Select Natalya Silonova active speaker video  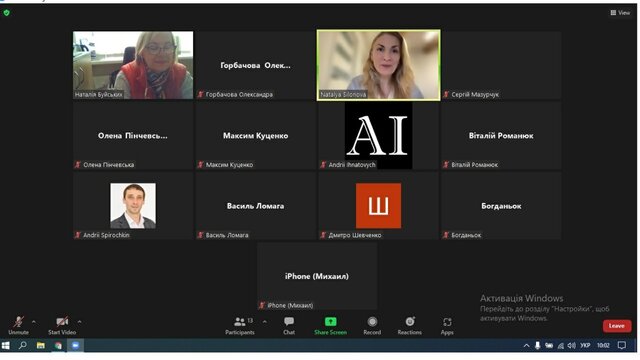[379, 65]
